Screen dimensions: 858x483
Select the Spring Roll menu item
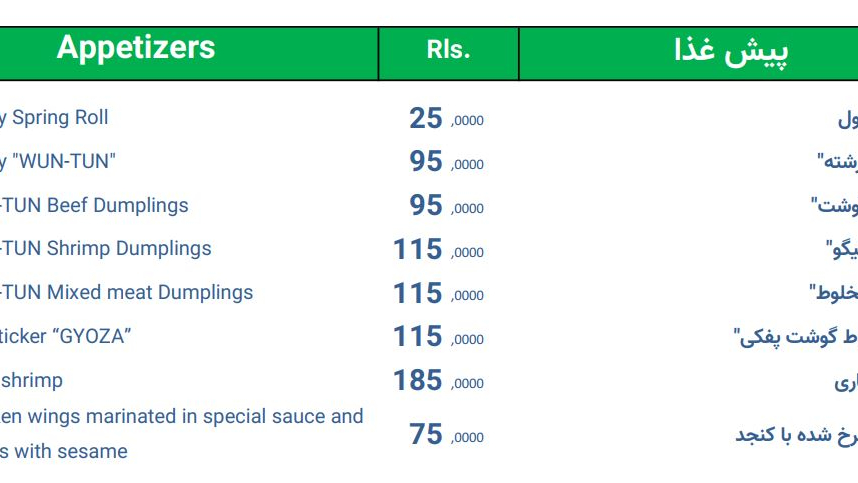[54, 118]
